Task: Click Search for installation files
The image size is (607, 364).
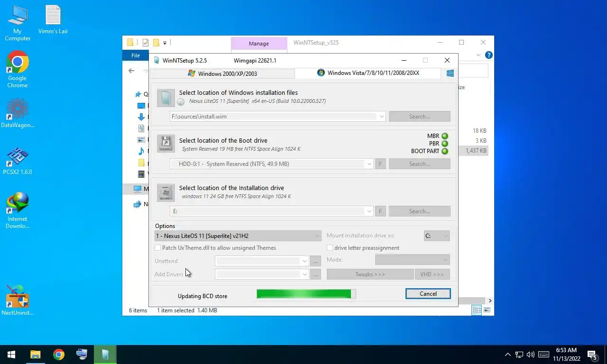Action: (420, 117)
